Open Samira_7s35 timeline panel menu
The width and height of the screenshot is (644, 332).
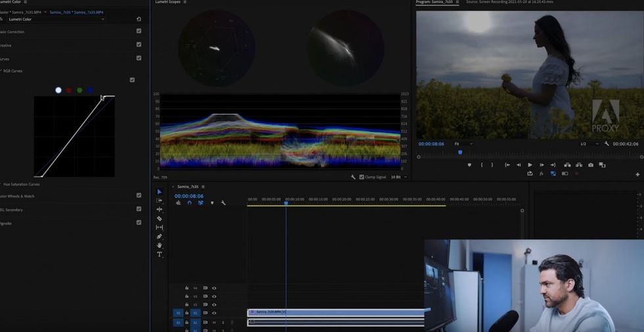click(203, 187)
